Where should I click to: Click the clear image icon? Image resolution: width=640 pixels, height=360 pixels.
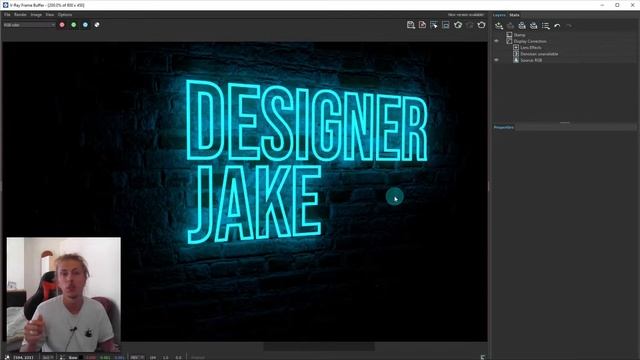click(x=422, y=25)
